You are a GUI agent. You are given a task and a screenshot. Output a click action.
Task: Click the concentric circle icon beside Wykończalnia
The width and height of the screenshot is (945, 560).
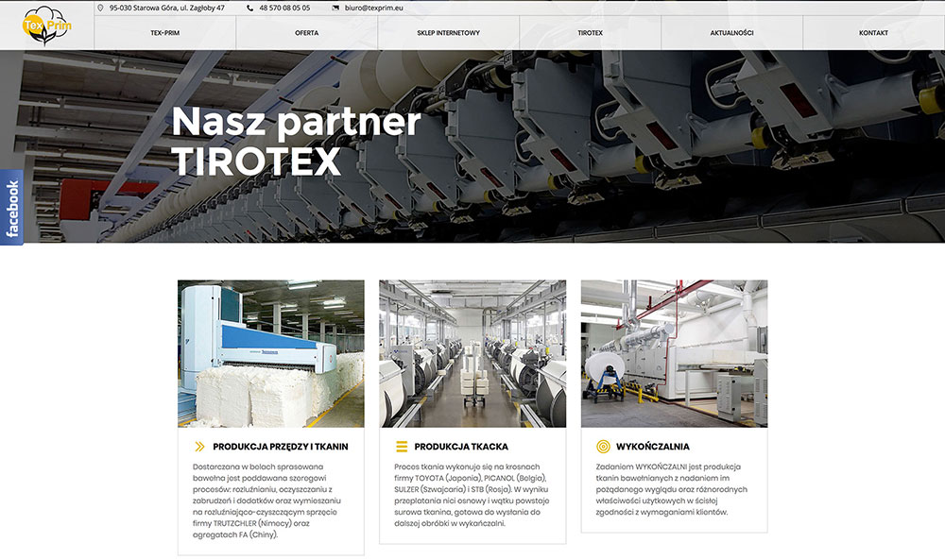[x=603, y=446]
